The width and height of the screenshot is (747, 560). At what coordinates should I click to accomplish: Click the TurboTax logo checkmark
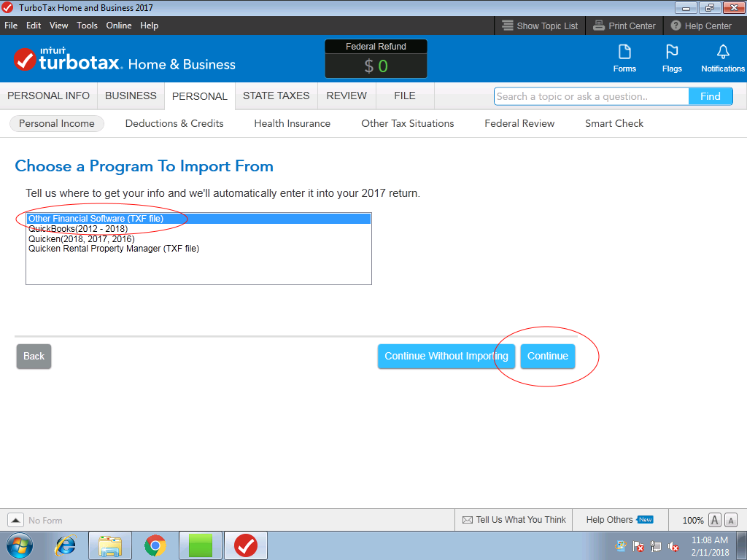[25, 60]
